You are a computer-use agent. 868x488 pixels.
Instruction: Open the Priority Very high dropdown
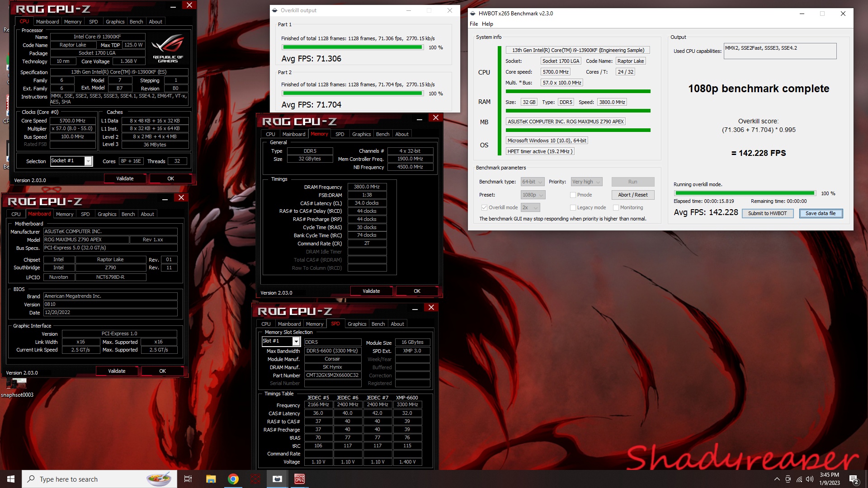coord(586,182)
